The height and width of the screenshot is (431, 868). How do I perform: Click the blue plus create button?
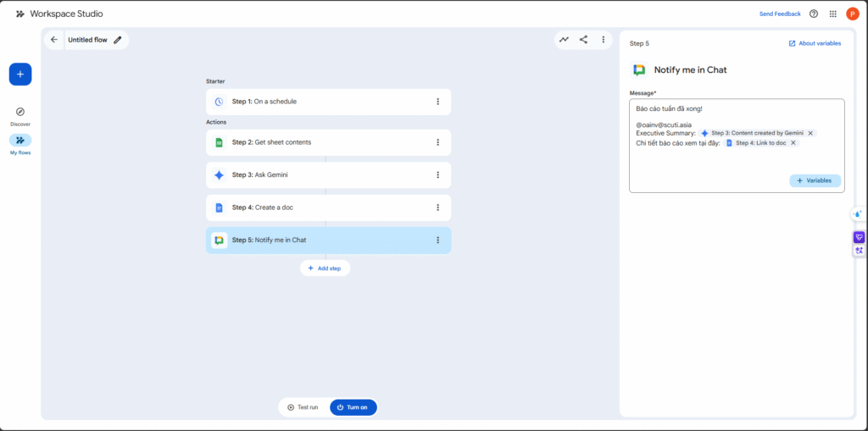(20, 75)
